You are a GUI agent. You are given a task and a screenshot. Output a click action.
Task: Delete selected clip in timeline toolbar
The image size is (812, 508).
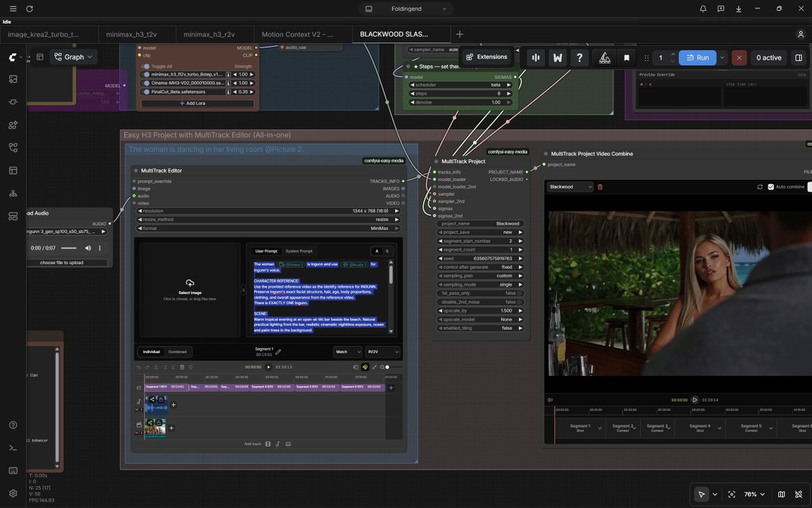coord(182,367)
